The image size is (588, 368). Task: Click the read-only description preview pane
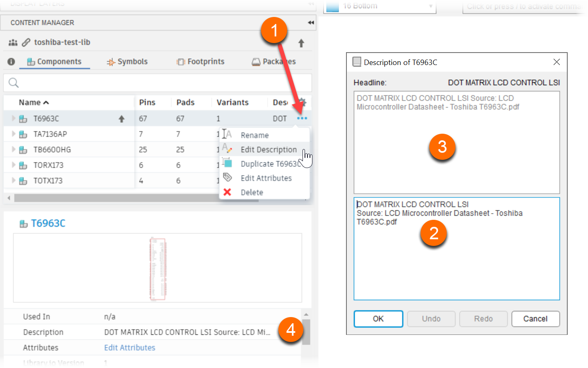tap(457, 142)
